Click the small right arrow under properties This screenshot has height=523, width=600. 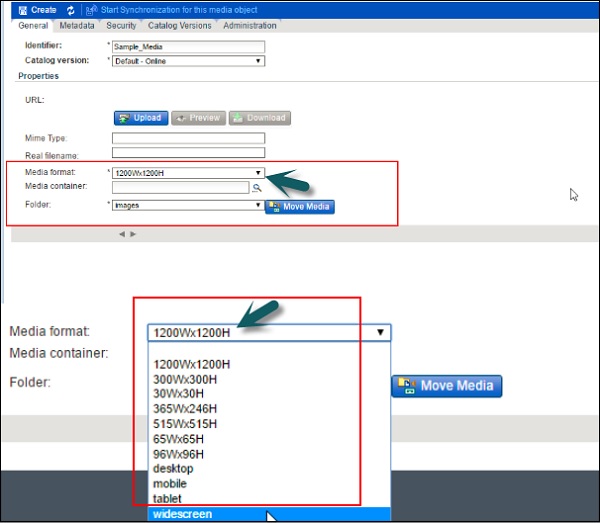pyautogui.click(x=133, y=234)
